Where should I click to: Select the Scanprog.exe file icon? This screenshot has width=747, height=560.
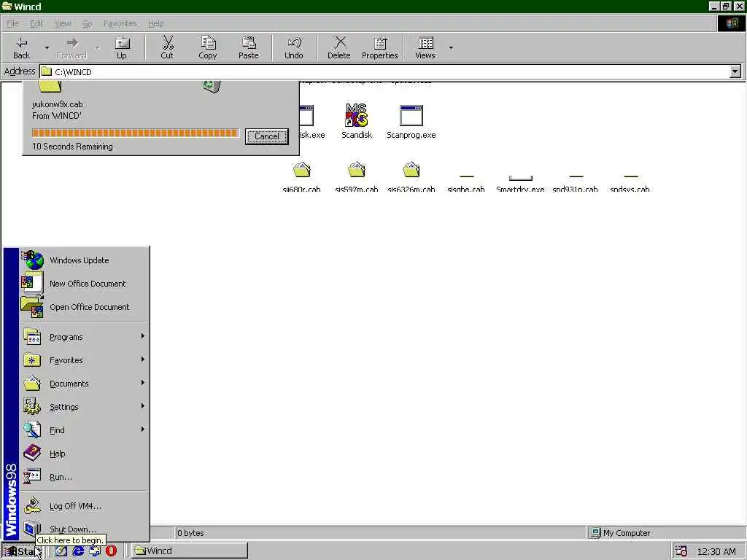click(x=411, y=116)
